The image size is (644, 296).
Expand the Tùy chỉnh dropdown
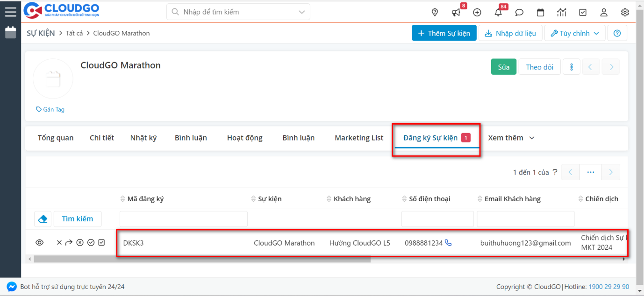(574, 33)
